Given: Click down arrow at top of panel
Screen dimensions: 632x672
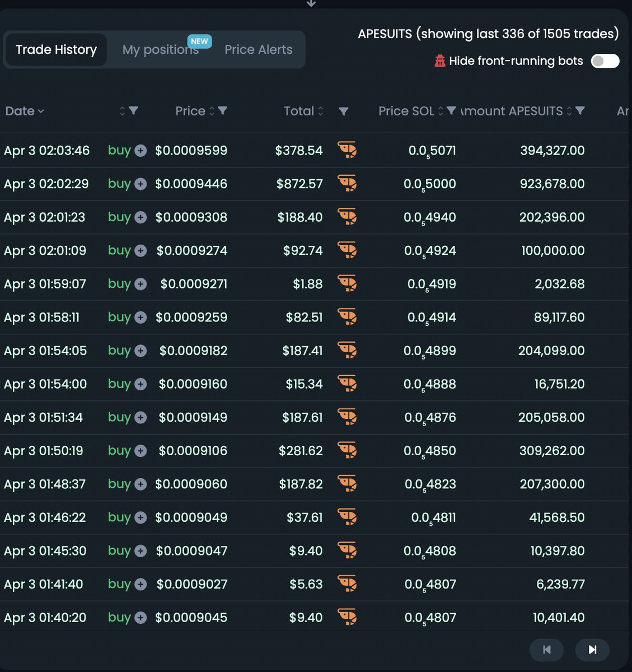Looking at the screenshot, I should pyautogui.click(x=311, y=3).
